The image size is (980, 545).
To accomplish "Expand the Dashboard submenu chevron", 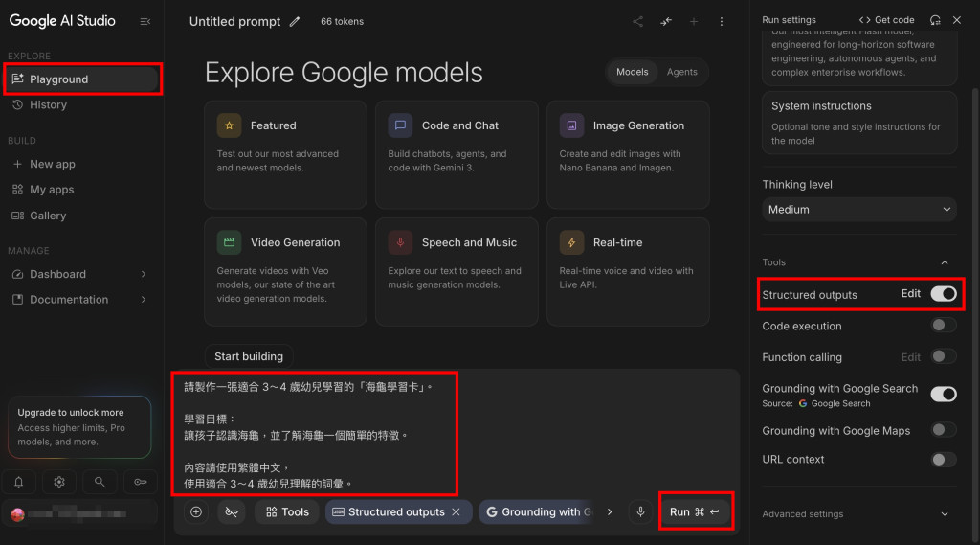I will coord(144,274).
